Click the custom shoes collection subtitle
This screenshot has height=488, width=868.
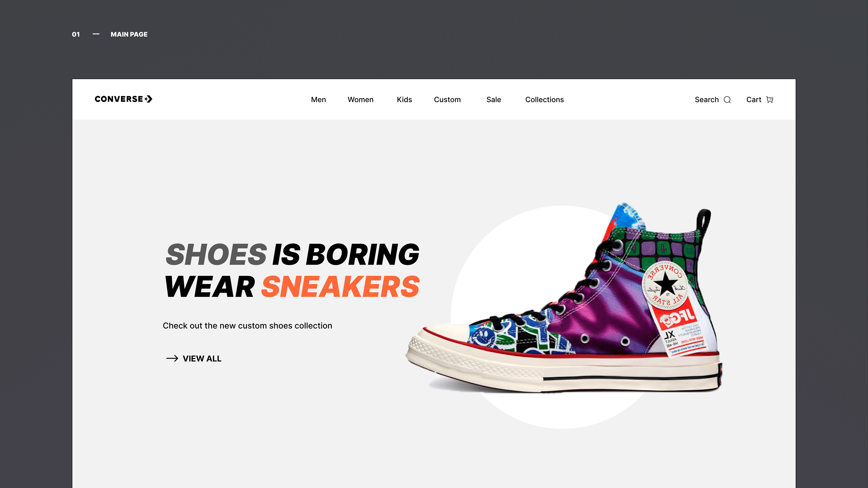(247, 326)
